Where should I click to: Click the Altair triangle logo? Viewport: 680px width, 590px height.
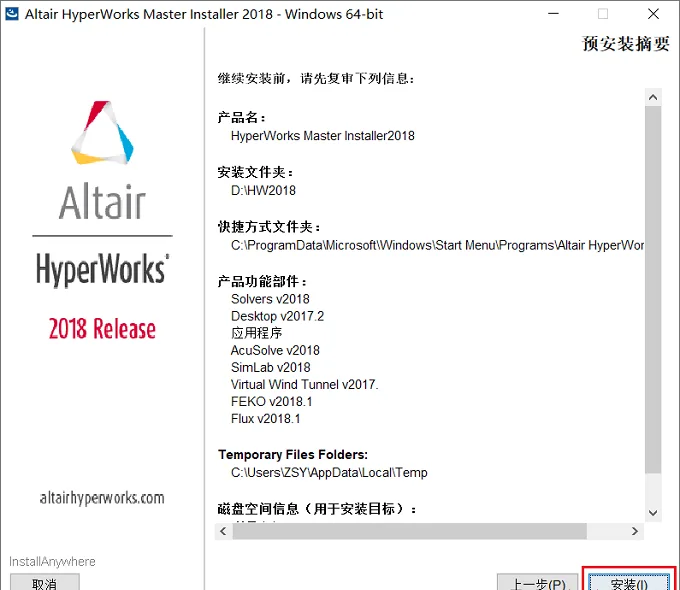pyautogui.click(x=102, y=133)
